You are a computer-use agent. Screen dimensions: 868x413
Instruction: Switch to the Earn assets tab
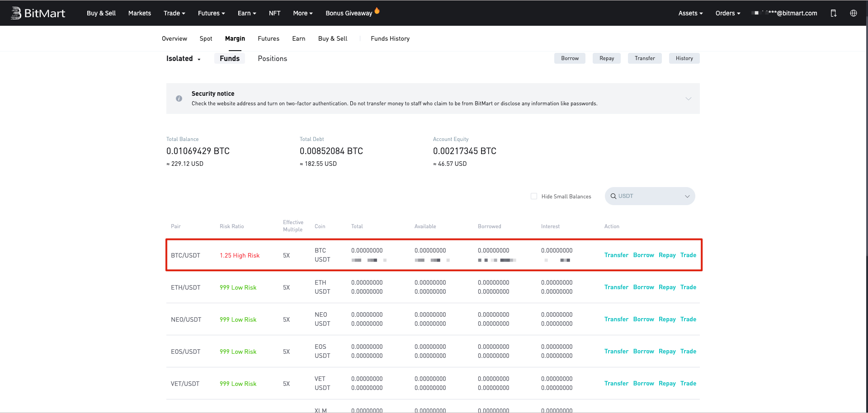coord(299,38)
